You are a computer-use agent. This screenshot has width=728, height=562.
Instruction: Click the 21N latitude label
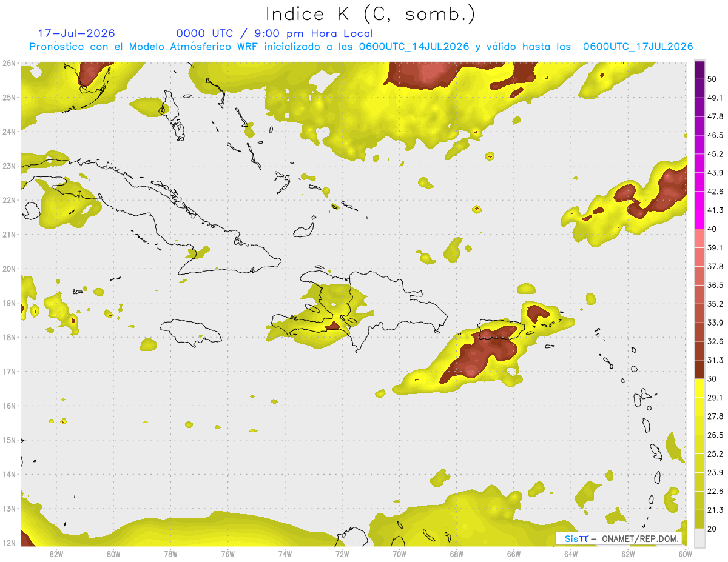click(x=9, y=235)
